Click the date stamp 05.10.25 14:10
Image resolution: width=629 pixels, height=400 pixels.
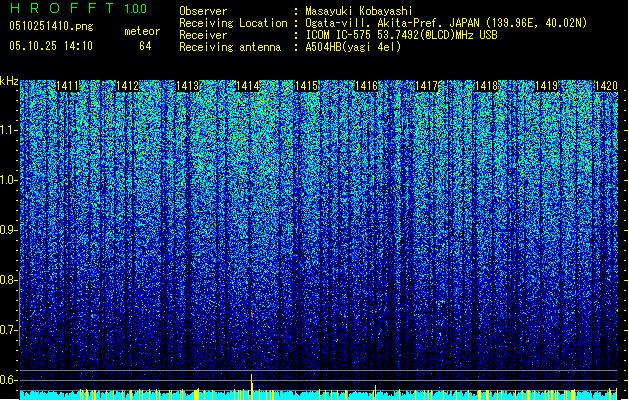coord(51,46)
